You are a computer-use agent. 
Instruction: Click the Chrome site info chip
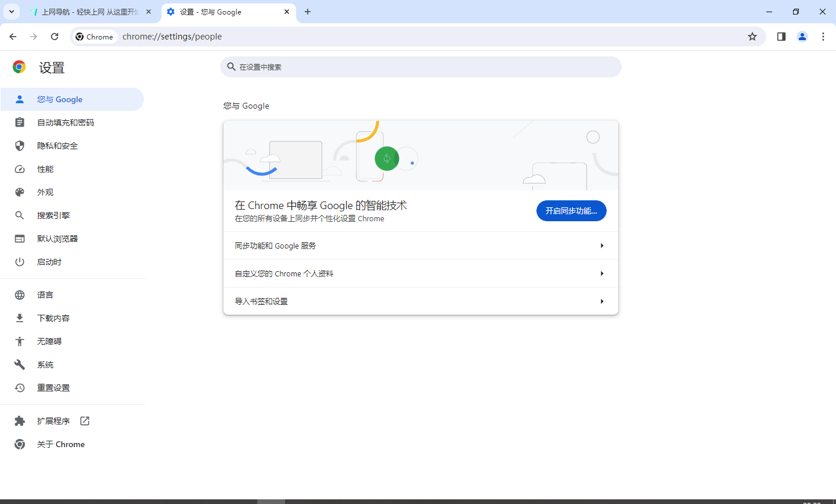tap(95, 37)
